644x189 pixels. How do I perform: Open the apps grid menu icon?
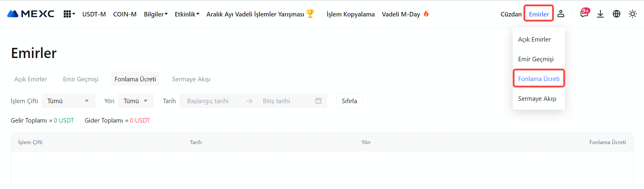[x=67, y=14]
